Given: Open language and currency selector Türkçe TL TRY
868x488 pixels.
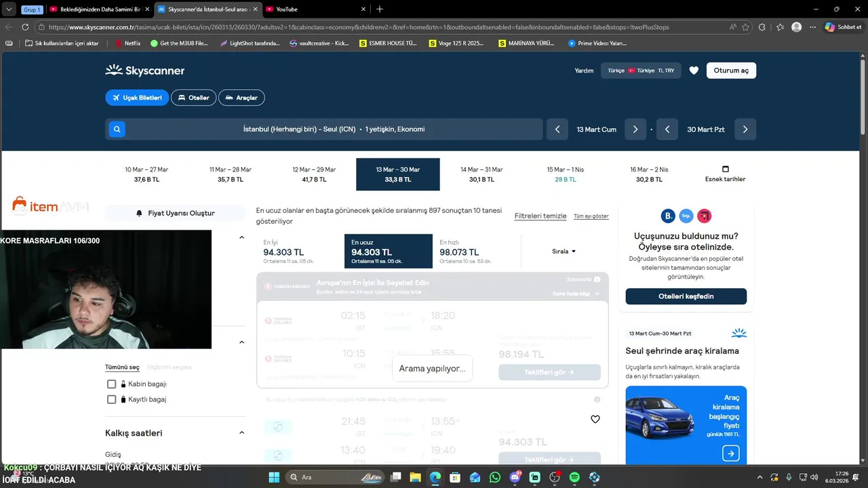Looking at the screenshot, I should (x=641, y=70).
